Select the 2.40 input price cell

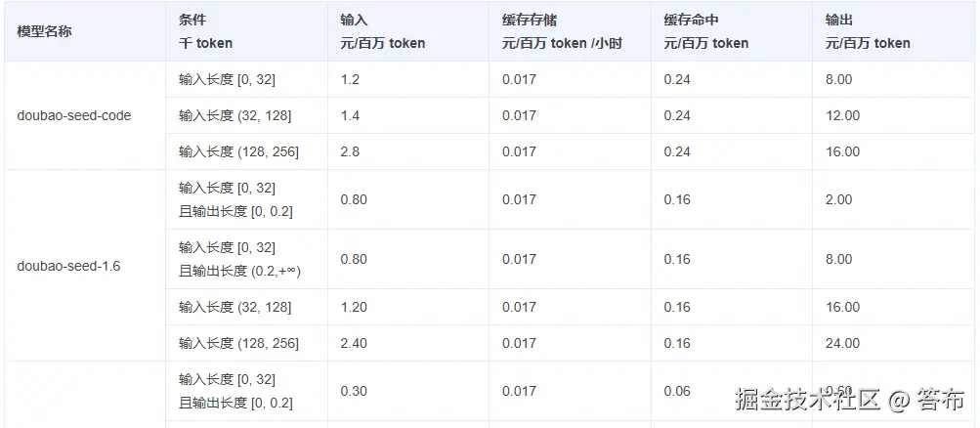pyautogui.click(x=354, y=343)
